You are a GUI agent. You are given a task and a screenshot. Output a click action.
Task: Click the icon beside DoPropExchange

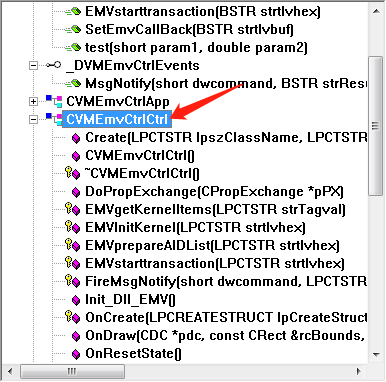76,192
